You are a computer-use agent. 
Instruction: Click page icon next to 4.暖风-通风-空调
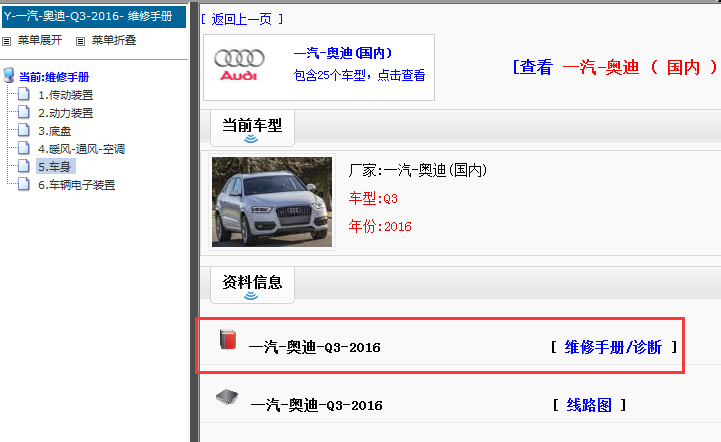24,148
